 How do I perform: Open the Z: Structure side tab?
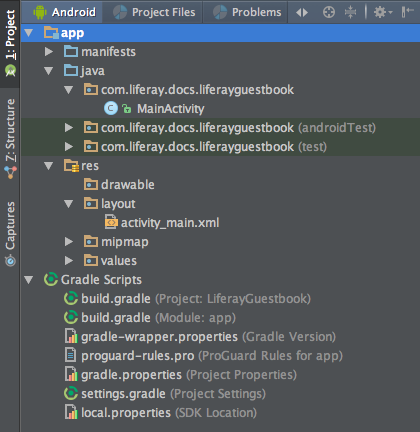pyautogui.click(x=10, y=138)
